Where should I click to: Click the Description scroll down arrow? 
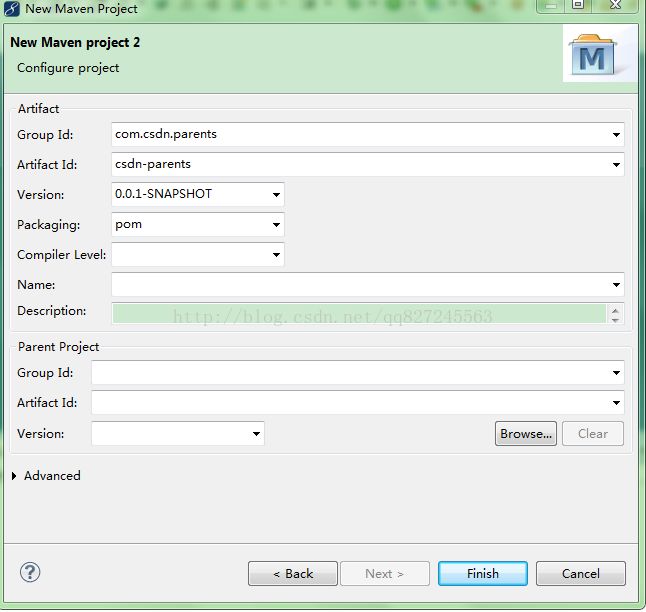tap(616, 320)
